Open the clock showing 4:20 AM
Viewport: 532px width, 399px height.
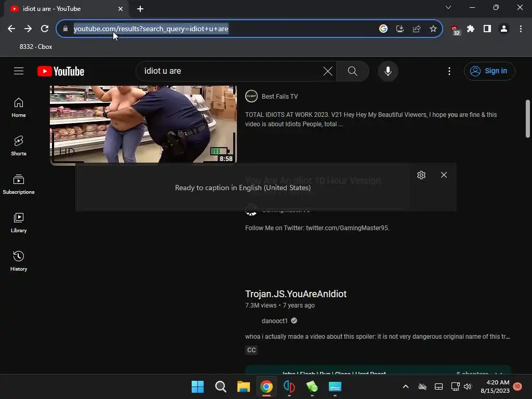495,387
